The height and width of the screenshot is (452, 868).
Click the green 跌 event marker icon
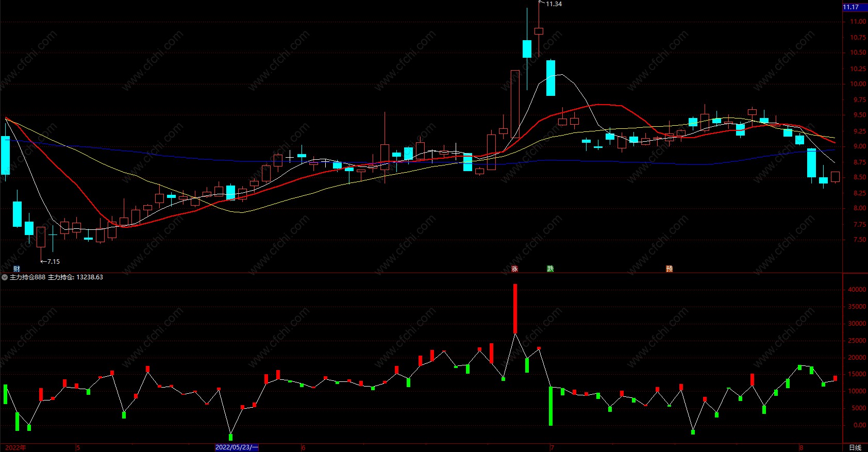pyautogui.click(x=550, y=269)
